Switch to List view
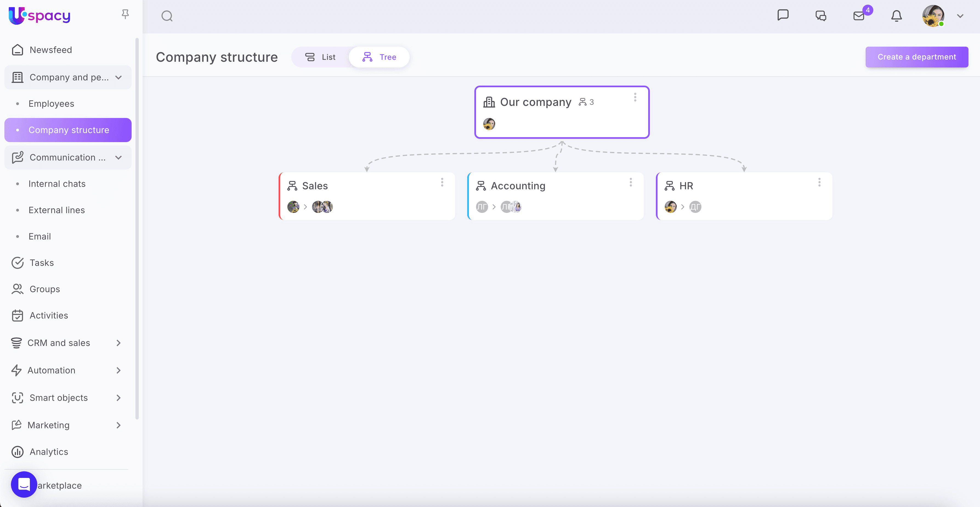The width and height of the screenshot is (980, 507). 320,57
